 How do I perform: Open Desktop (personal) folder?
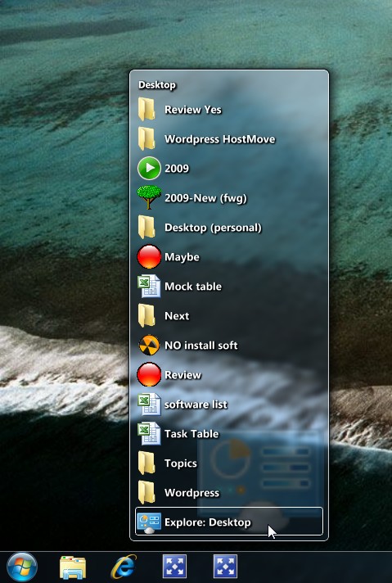[x=229, y=228]
